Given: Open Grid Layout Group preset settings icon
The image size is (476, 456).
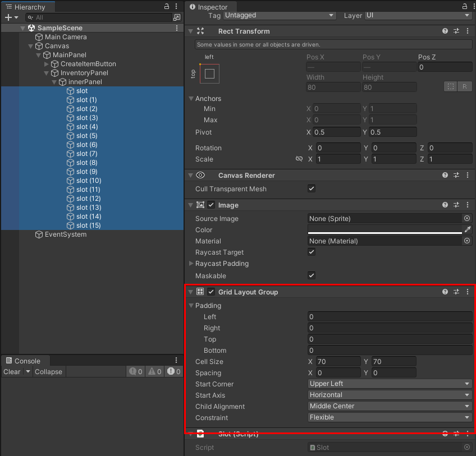Looking at the screenshot, I should pos(456,292).
